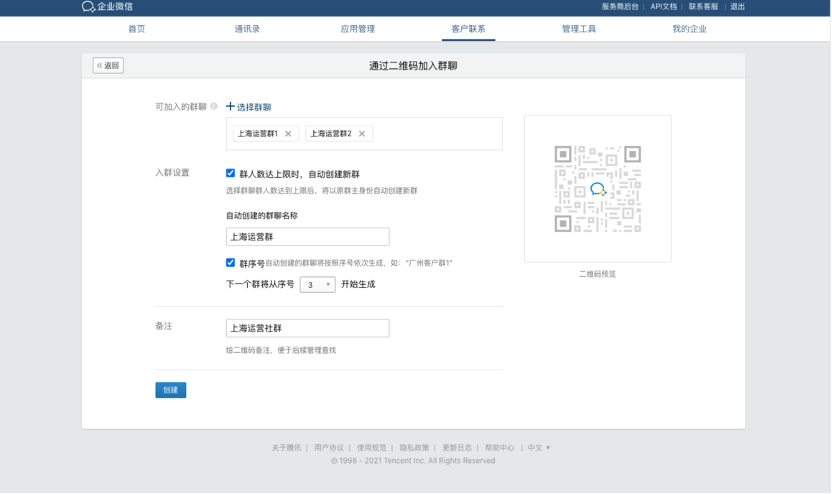Viewport: 832px width, 494px height.
Task: Click the 自动创建的群聊名称 input field
Action: tap(308, 237)
